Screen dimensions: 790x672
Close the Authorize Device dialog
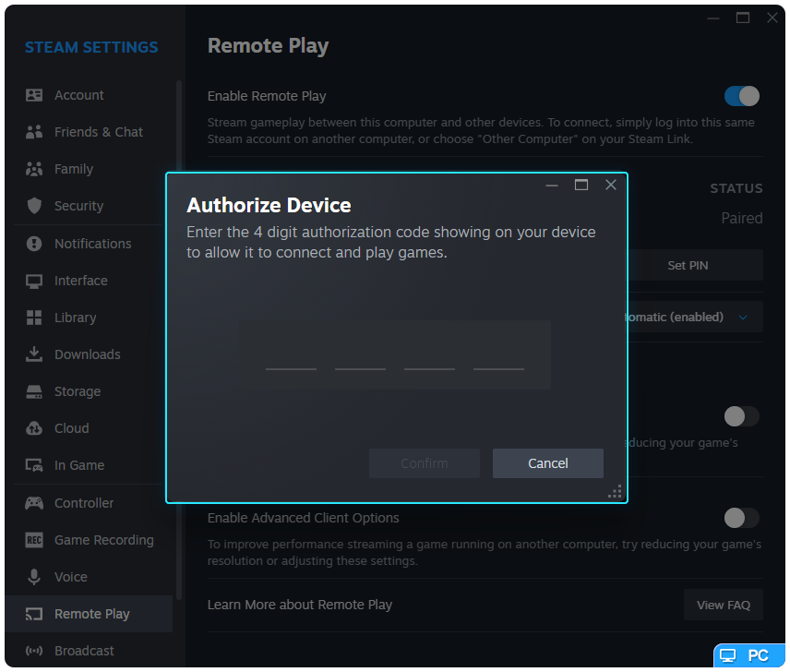[611, 185]
